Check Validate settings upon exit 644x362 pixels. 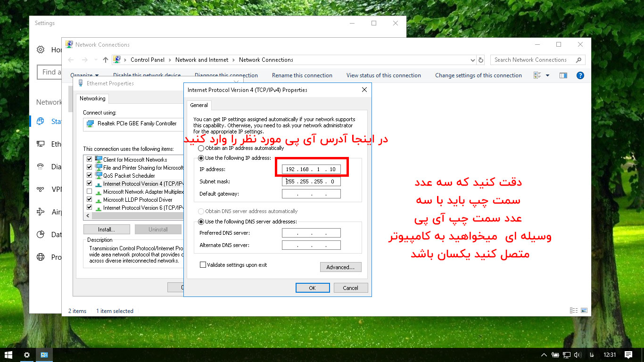pyautogui.click(x=203, y=265)
